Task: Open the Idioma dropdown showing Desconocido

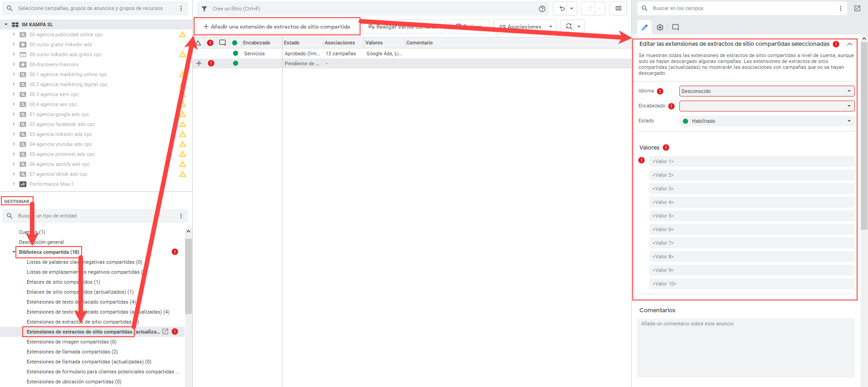Action: click(x=766, y=91)
